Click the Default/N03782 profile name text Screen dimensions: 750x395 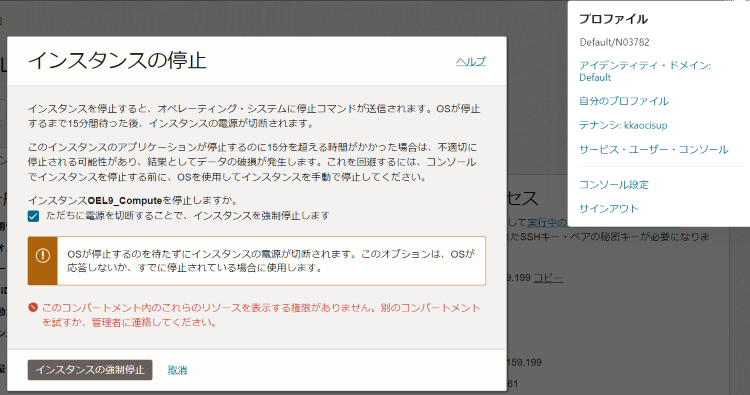[614, 42]
